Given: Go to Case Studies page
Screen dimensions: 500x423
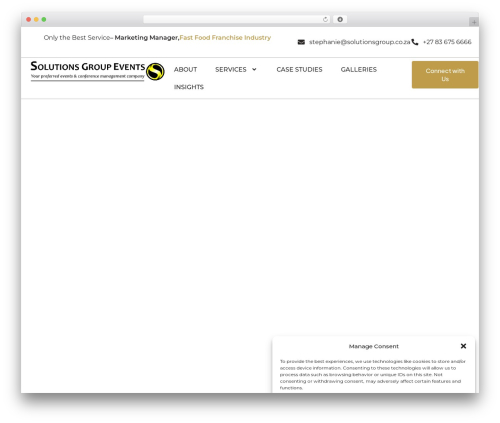Looking at the screenshot, I should (299, 69).
